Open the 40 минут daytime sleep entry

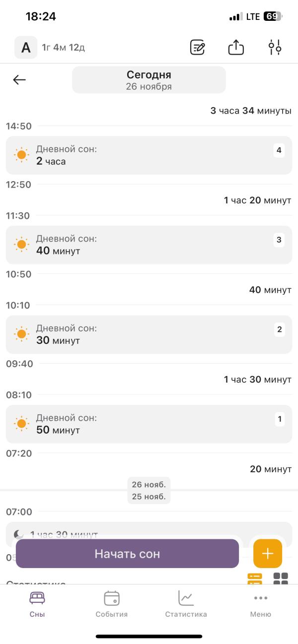point(149,245)
